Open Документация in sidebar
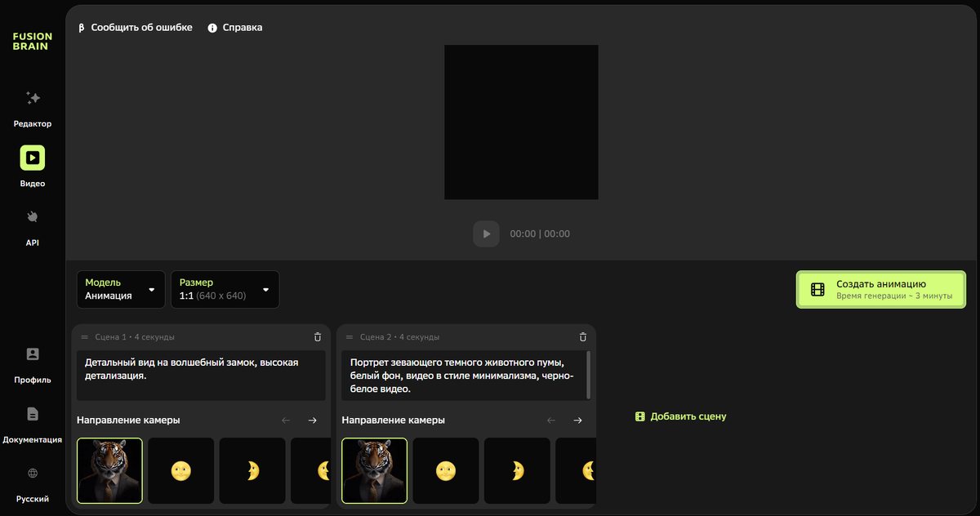Screen dimensions: 980x516 pos(33,425)
